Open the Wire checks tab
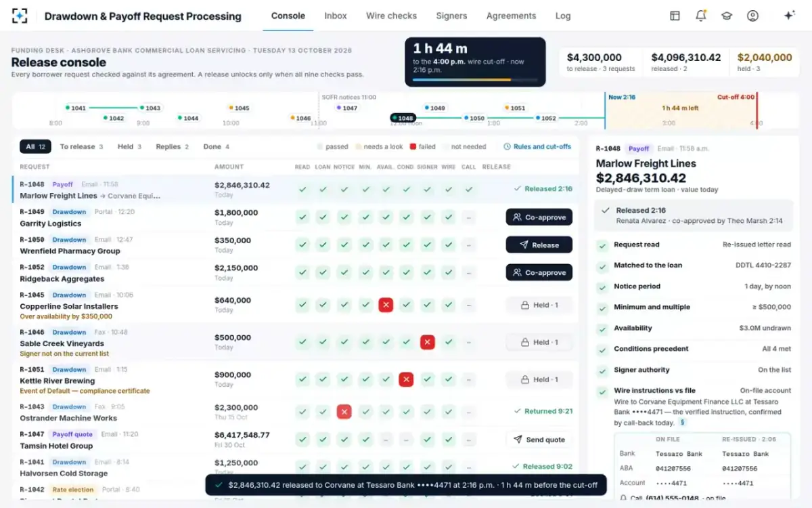The height and width of the screenshot is (508, 812). [x=391, y=16]
